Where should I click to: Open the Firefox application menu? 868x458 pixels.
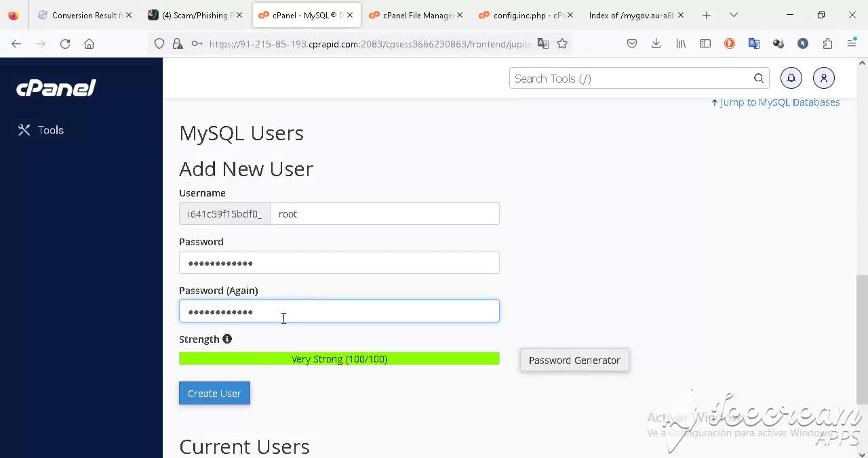852,43
